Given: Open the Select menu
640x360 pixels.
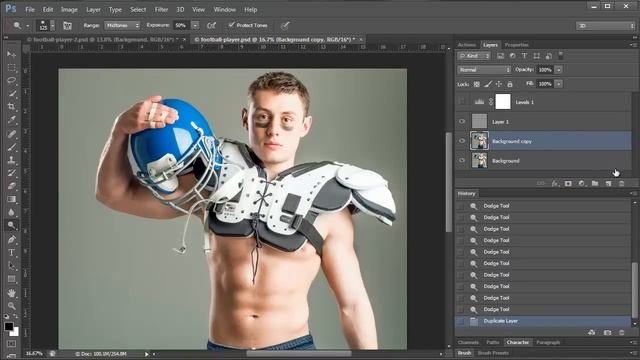Looking at the screenshot, I should (x=138, y=9).
